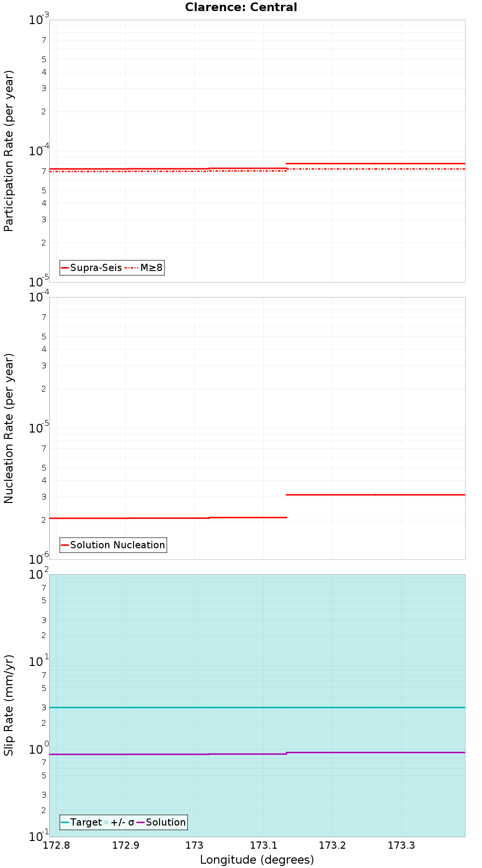
Task: Click the 172.9 longitude tick label
Action: click(126, 845)
